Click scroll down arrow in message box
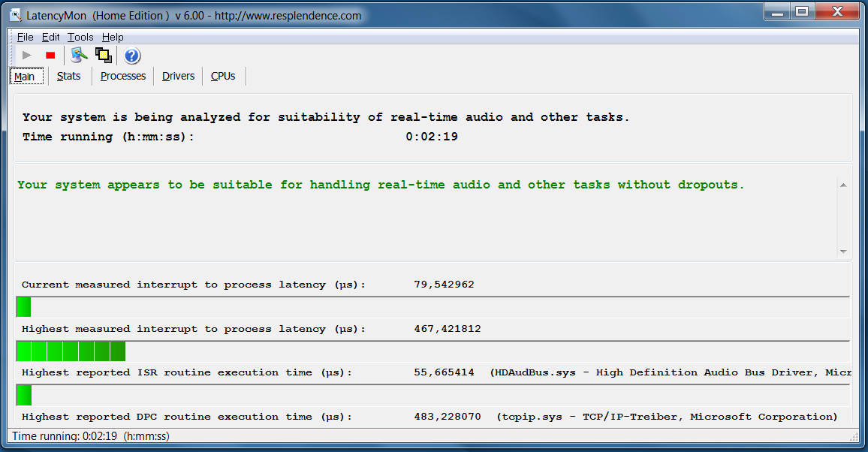 [x=843, y=252]
